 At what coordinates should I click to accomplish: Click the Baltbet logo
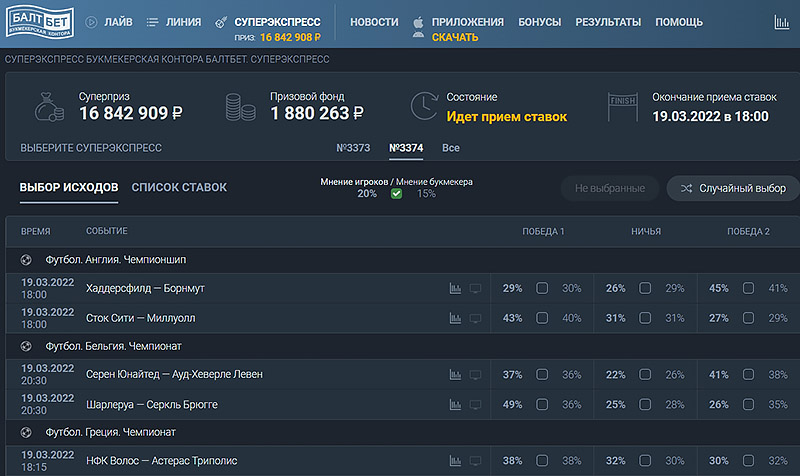pos(40,22)
